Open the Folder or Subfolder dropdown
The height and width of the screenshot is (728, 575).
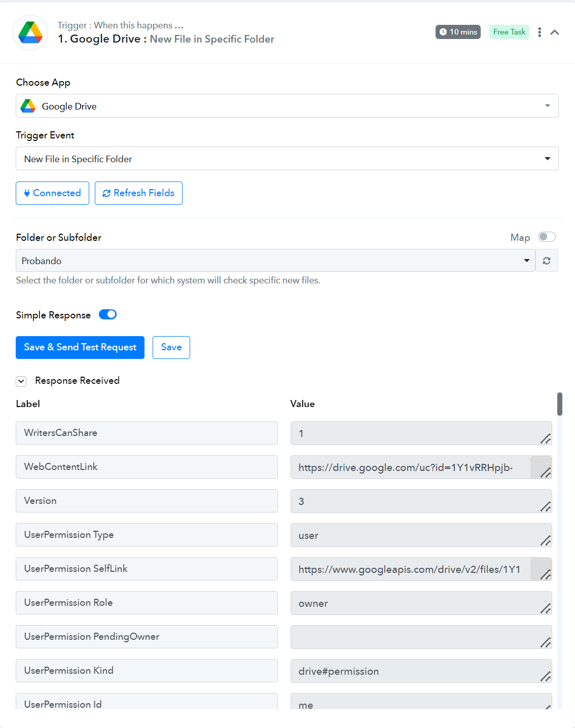[x=275, y=261]
